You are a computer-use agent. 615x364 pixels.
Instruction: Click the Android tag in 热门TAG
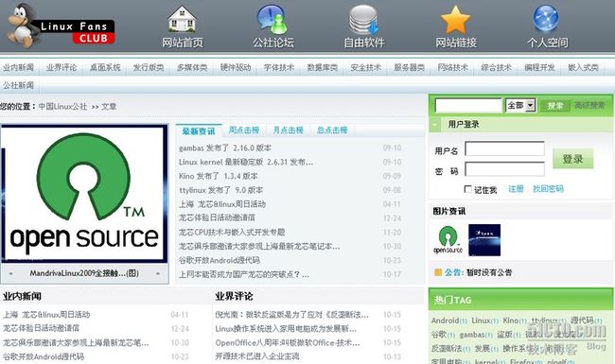446,321
